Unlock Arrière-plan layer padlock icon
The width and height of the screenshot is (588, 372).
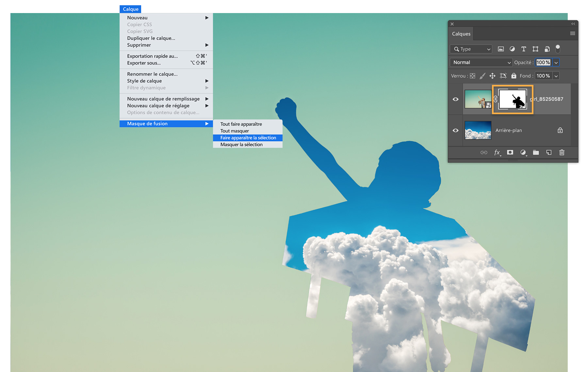pyautogui.click(x=560, y=130)
